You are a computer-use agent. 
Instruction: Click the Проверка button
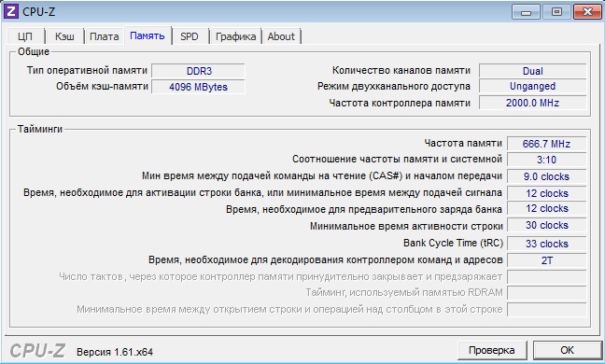(x=492, y=350)
